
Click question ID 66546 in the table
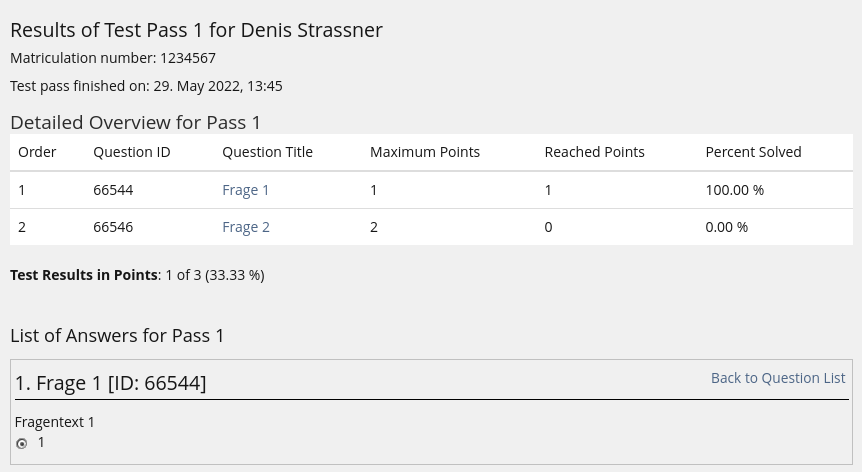point(113,227)
